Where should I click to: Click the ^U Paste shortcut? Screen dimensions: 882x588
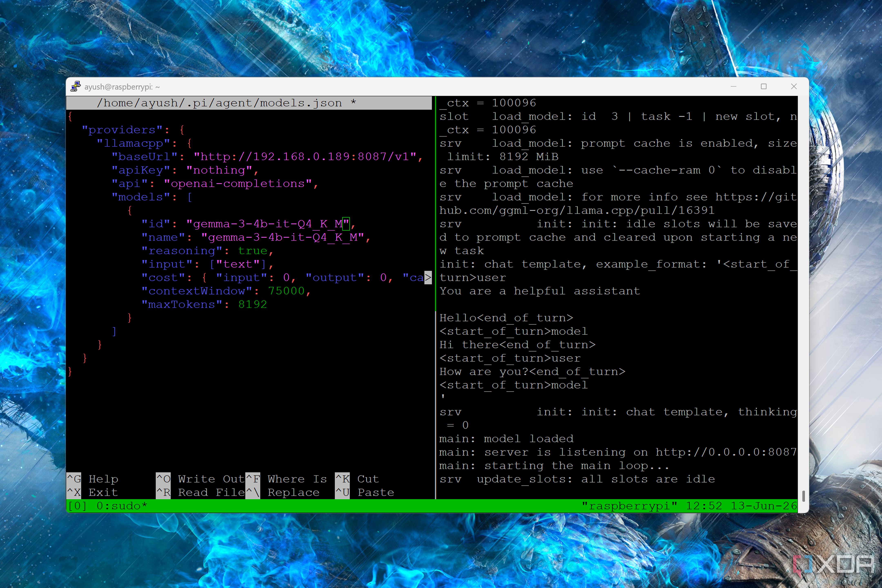(x=364, y=492)
